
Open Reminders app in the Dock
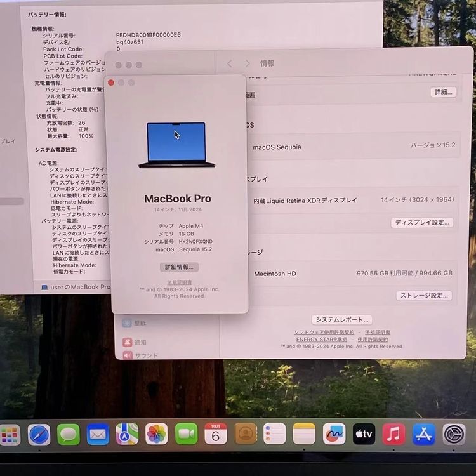click(274, 433)
